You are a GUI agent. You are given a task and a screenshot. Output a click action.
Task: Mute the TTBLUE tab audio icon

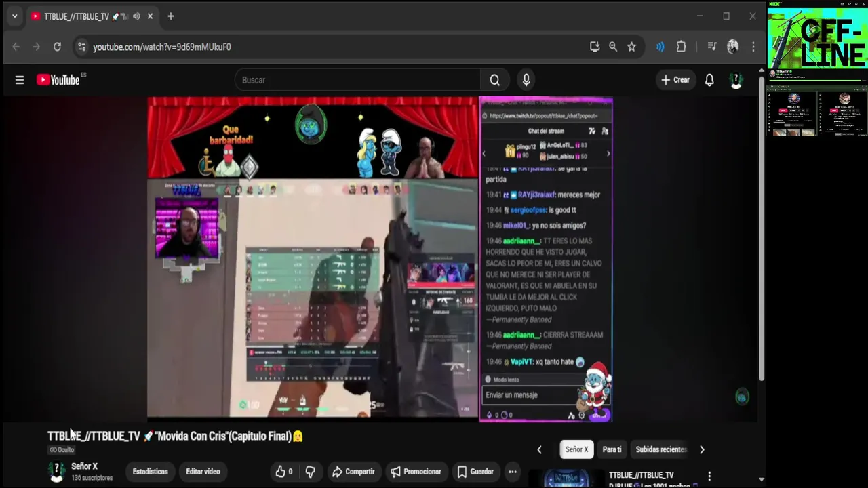pyautogui.click(x=136, y=16)
